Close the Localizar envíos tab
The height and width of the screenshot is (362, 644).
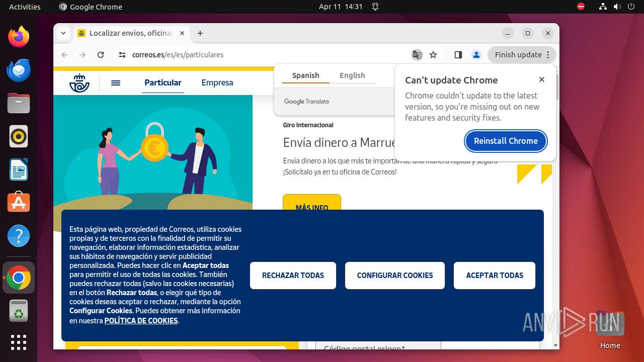pyautogui.click(x=182, y=33)
